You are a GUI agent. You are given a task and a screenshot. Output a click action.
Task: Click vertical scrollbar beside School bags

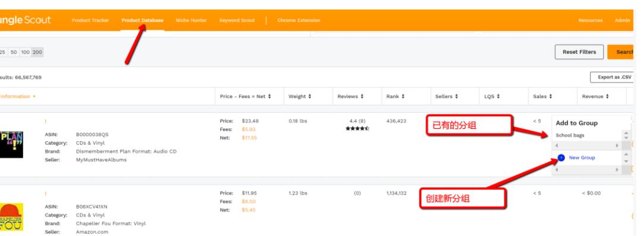click(626, 135)
